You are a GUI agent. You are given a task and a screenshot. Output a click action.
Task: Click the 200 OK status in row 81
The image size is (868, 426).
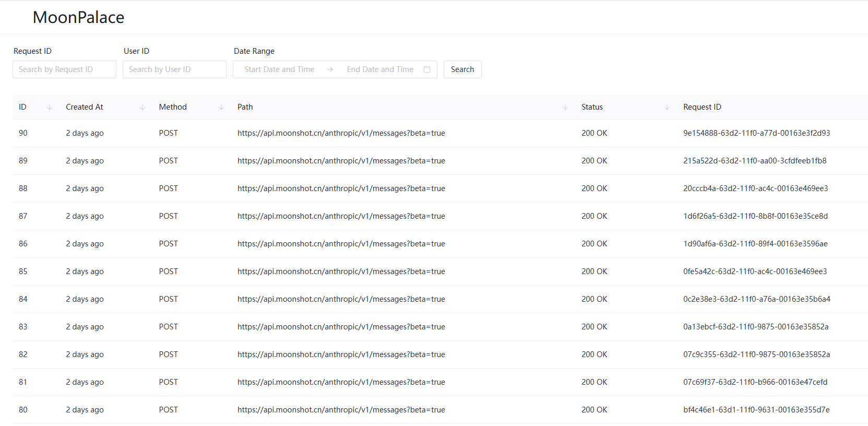(594, 382)
